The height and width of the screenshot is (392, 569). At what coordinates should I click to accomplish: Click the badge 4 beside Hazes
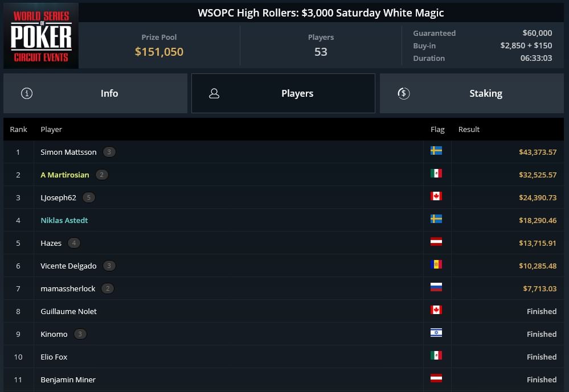tap(74, 243)
